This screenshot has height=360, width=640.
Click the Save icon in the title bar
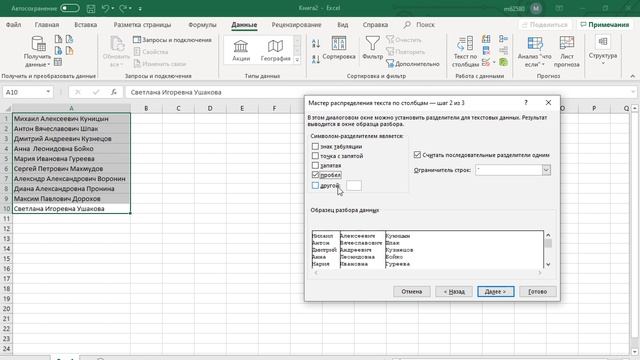click(91, 8)
